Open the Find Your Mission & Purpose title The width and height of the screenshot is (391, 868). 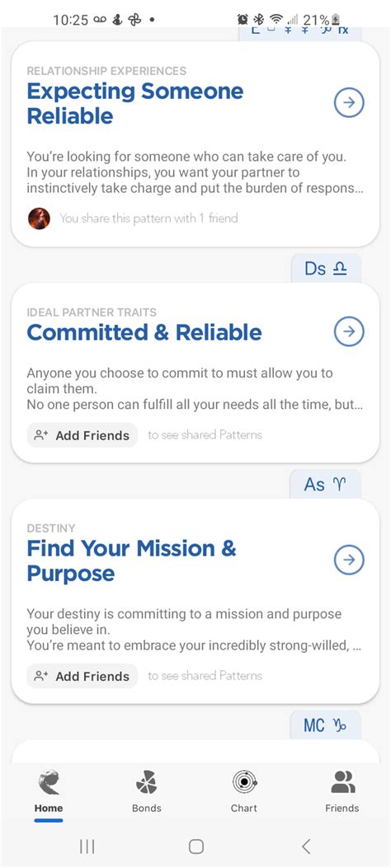(x=132, y=561)
